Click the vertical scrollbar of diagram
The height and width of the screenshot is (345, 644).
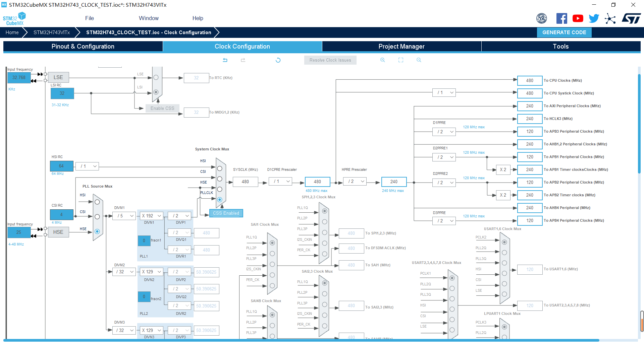click(x=639, y=124)
